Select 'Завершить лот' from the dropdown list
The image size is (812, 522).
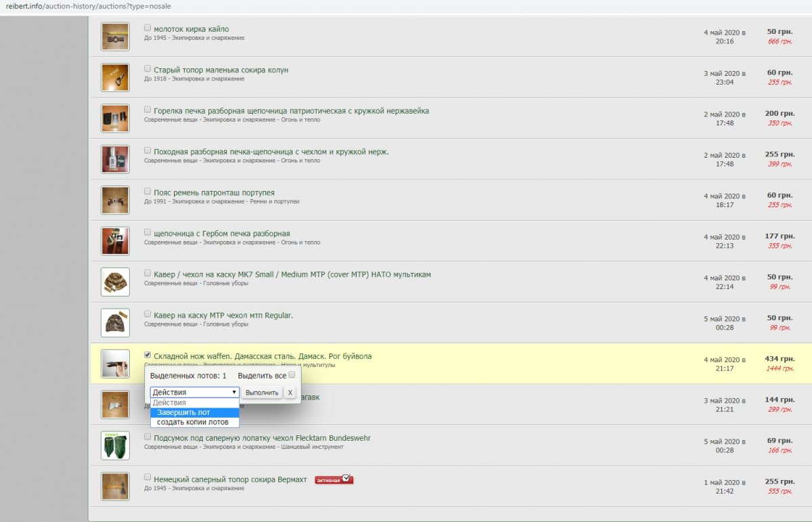(x=195, y=412)
